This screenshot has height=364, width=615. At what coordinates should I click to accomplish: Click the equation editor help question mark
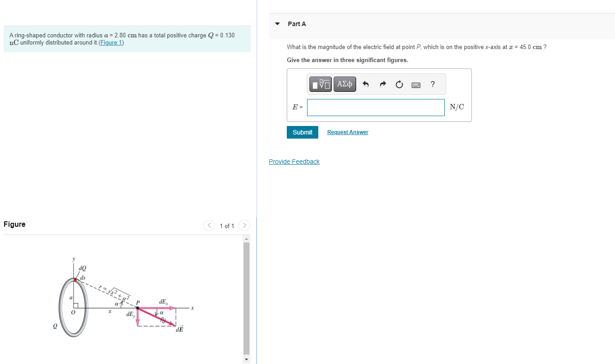click(x=432, y=84)
